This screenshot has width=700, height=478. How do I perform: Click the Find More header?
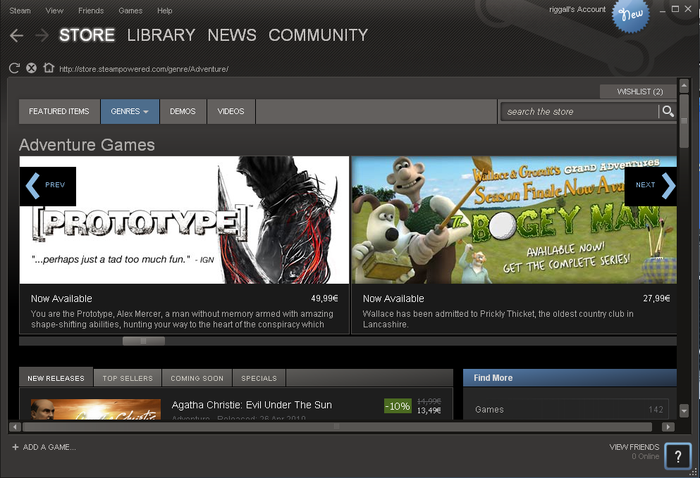(570, 378)
